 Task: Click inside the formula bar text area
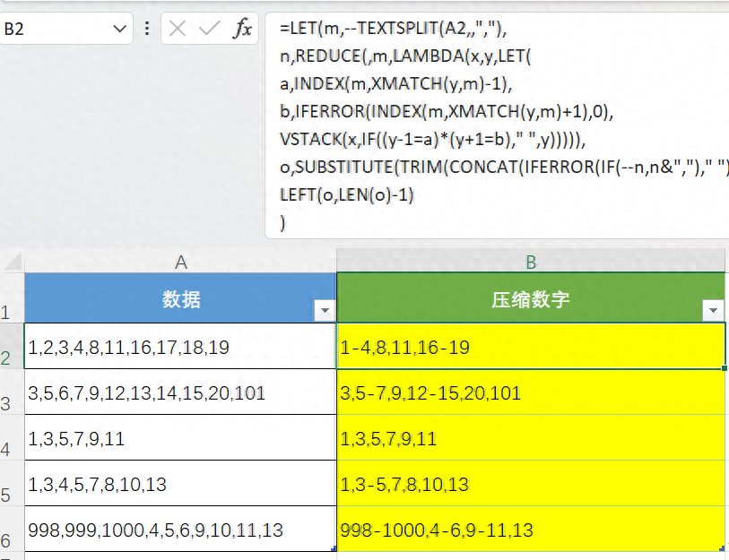pyautogui.click(x=497, y=125)
